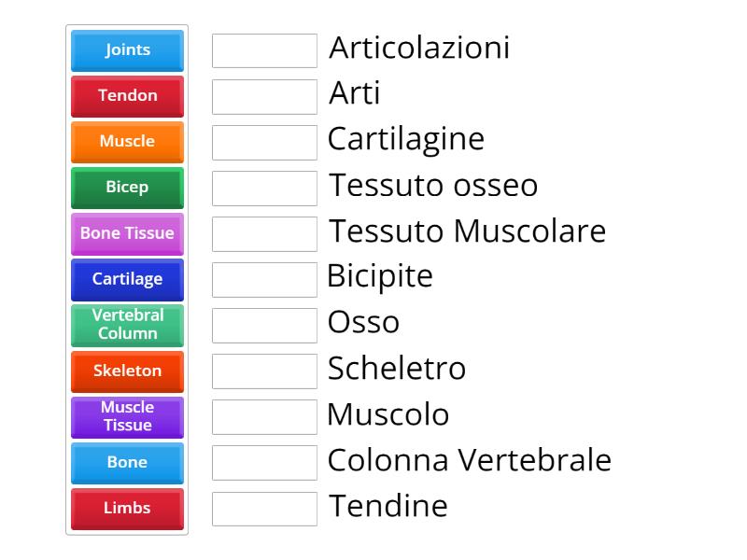Image resolution: width=747 pixels, height=560 pixels.
Task: Select the green Bicep tile
Action: pyautogui.click(x=127, y=188)
